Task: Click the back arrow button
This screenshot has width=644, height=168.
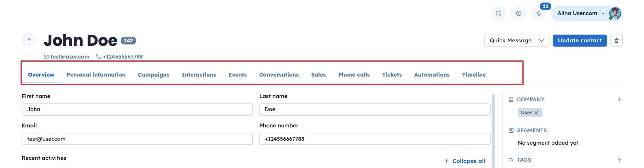Action: click(29, 40)
